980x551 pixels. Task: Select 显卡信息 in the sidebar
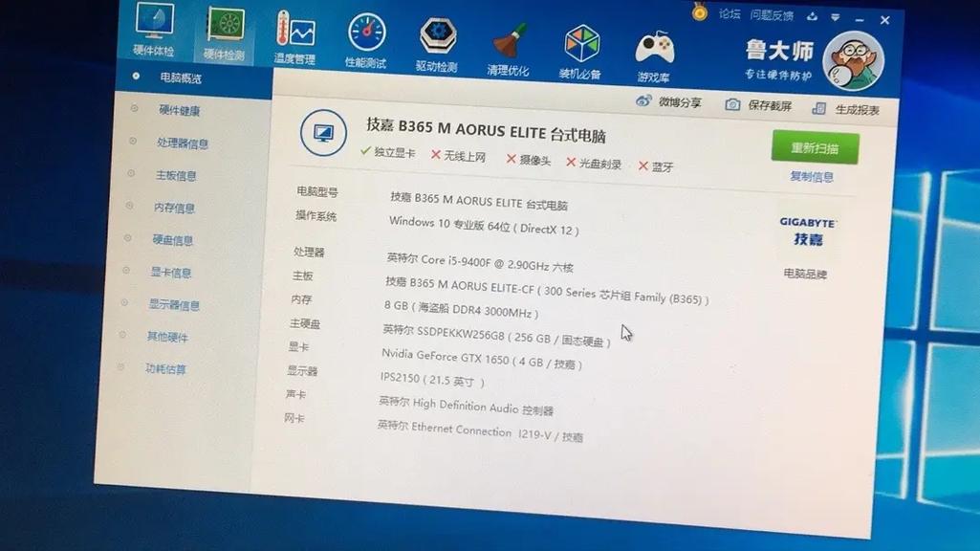(170, 273)
